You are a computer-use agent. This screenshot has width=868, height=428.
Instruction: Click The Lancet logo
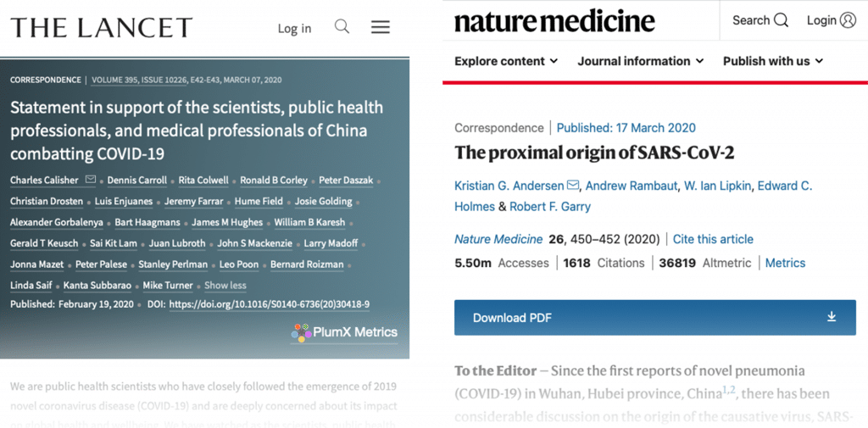(x=102, y=27)
